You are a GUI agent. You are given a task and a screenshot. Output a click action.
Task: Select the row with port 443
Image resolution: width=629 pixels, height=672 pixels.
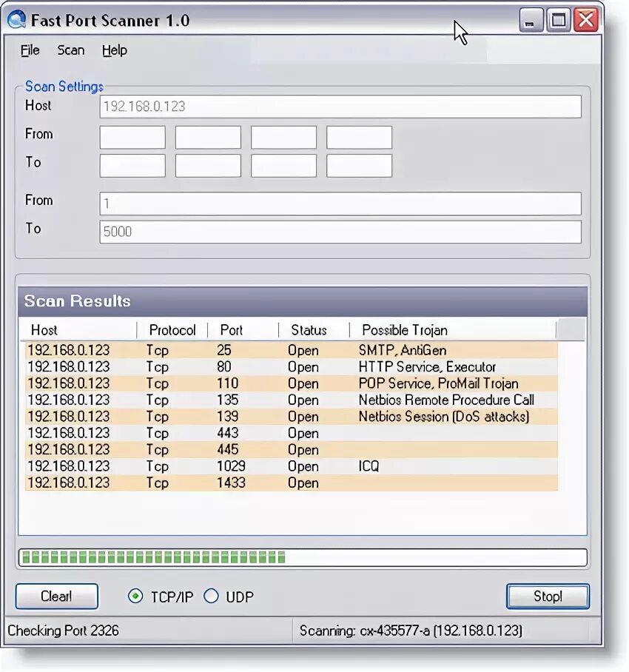[292, 433]
